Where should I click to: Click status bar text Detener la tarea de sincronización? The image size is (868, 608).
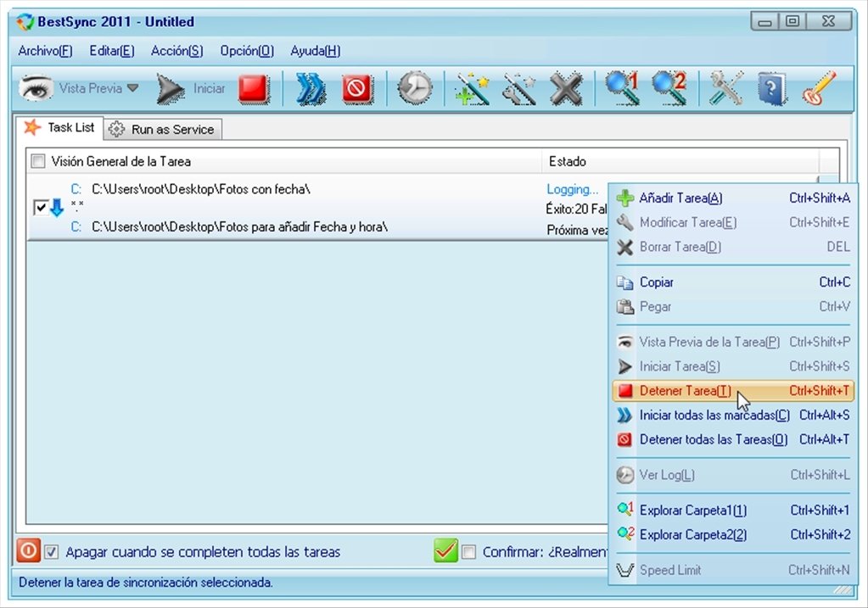(x=146, y=582)
